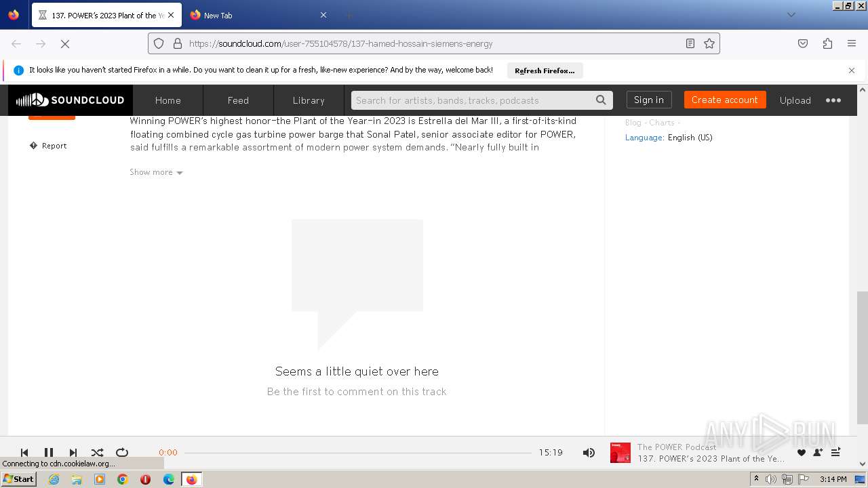The width and height of the screenshot is (868, 488).
Task: Open Windows Explorer from the taskbar
Action: point(77,479)
